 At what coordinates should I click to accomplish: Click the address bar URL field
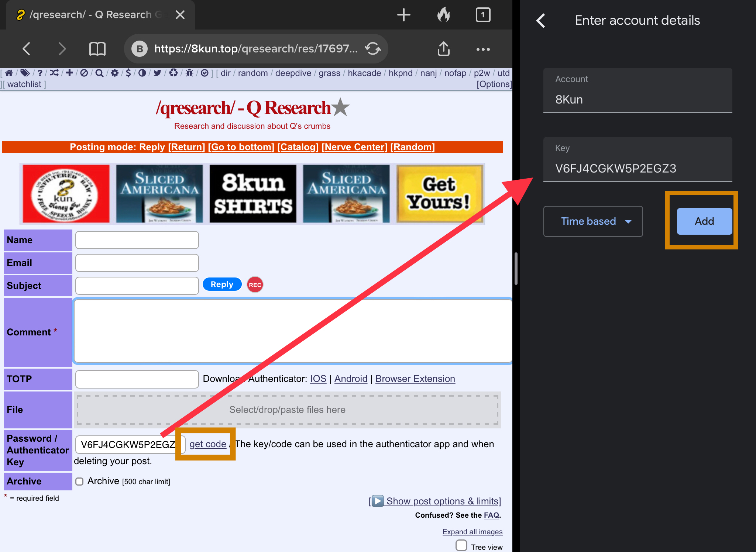(256, 49)
